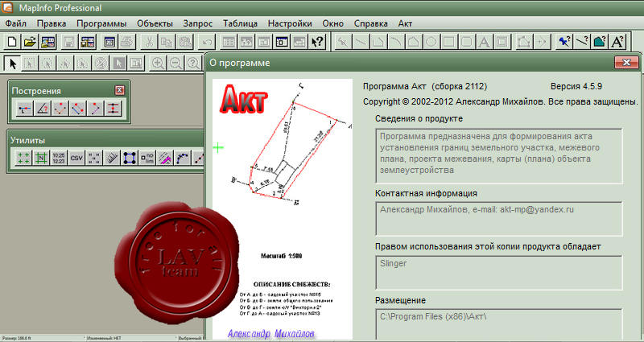The image size is (644, 342).
Task: Save the workspace using the toolbar icon
Action: point(87,42)
